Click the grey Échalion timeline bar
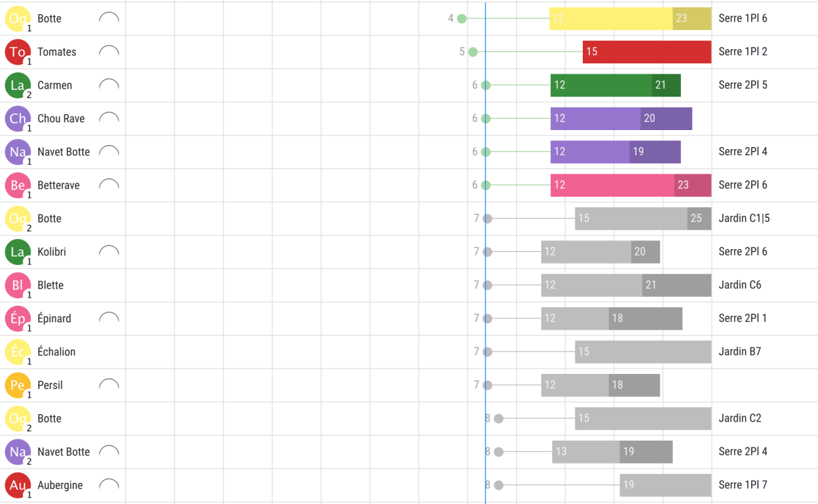The width and height of the screenshot is (818, 504). click(x=642, y=352)
